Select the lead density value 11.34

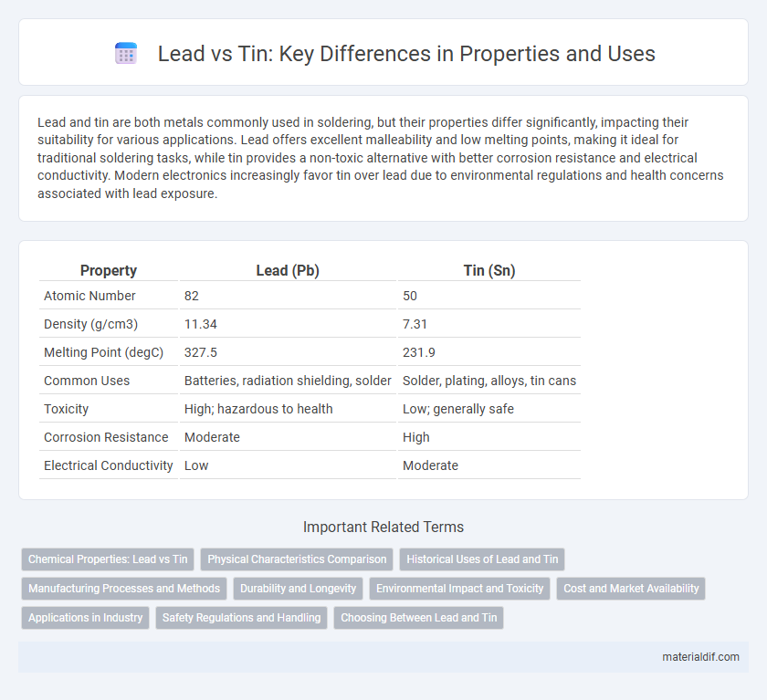(x=201, y=324)
